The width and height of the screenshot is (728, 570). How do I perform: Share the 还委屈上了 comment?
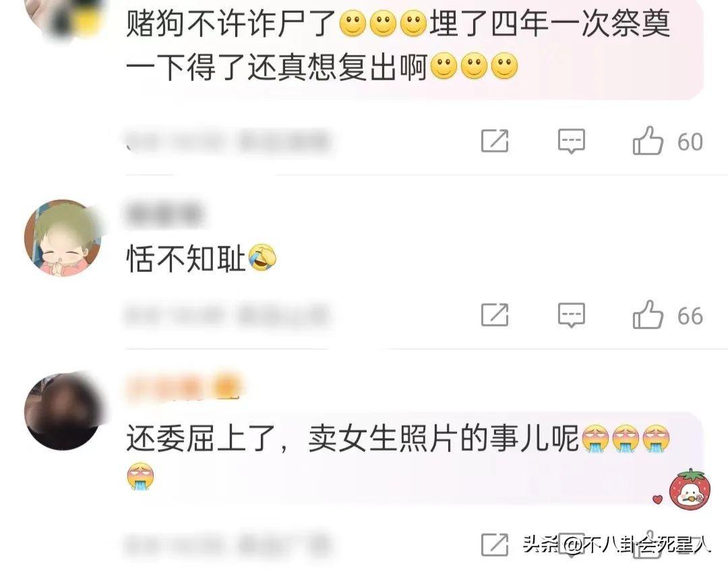coord(495,544)
